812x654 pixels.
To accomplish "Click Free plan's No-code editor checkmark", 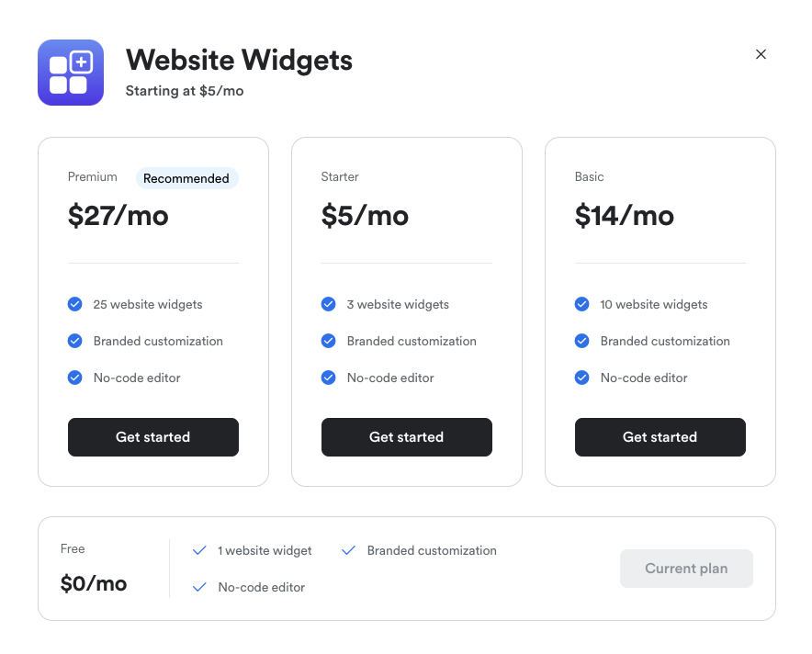I will click(199, 587).
